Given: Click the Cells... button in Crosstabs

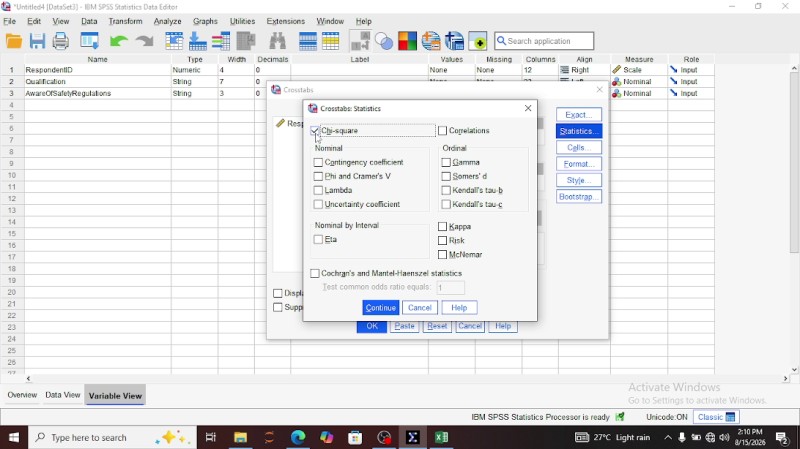Looking at the screenshot, I should coord(579,147).
